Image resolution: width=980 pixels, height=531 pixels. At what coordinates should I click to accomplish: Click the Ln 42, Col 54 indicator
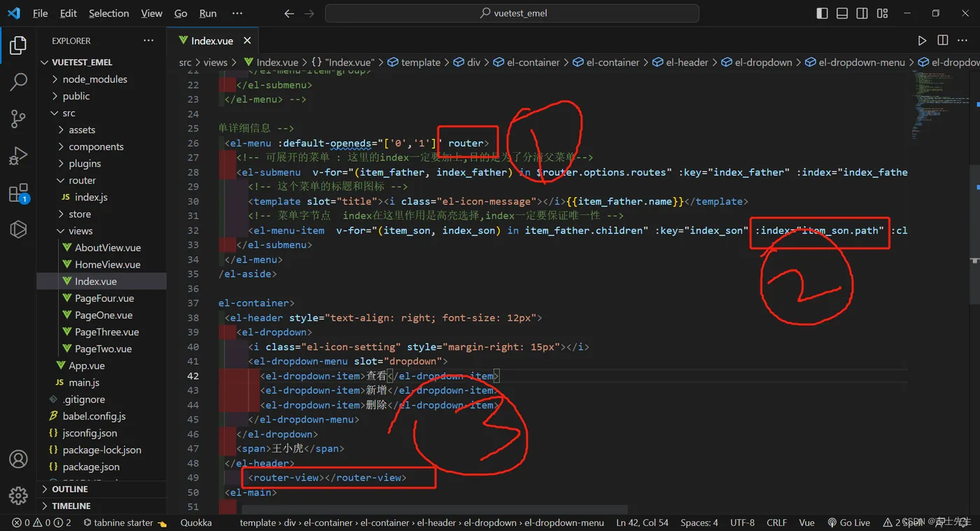[642, 523]
